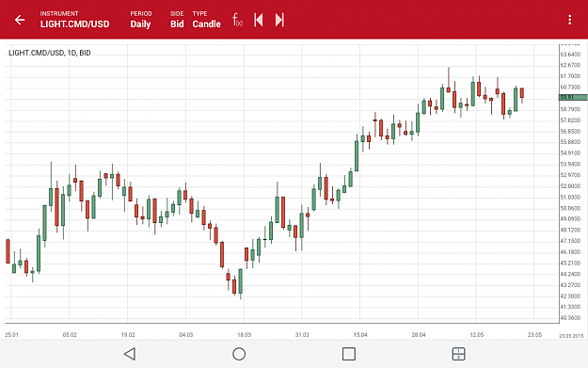This screenshot has height=368, width=588.
Task: Click the 18.03 date label on axis
Action: coord(244,335)
